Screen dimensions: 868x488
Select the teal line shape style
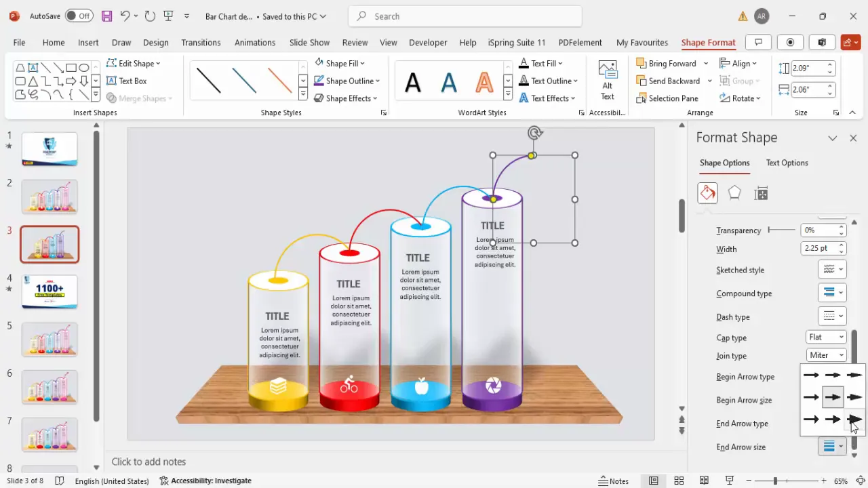(x=244, y=80)
